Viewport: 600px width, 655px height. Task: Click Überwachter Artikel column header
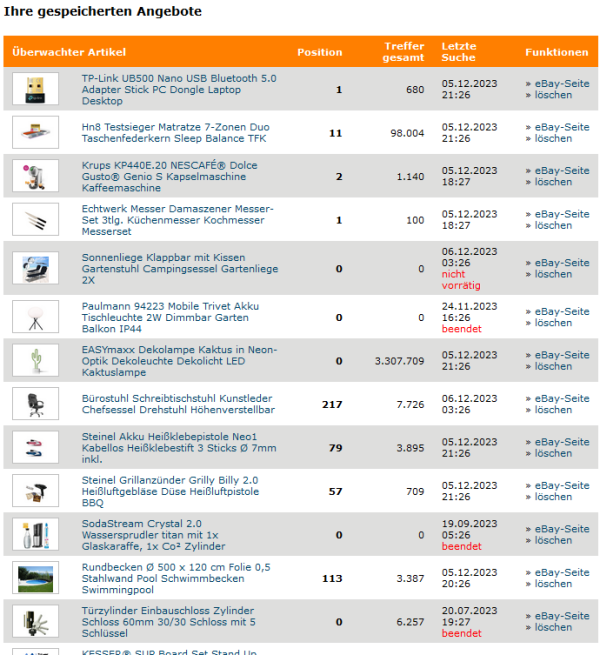point(69,52)
